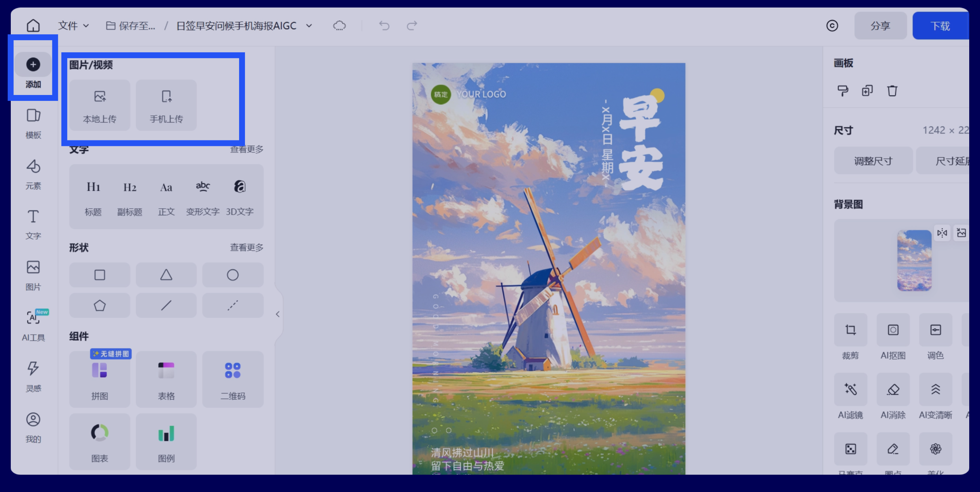
Task: Open the 调色 color adjust tool
Action: (936, 337)
